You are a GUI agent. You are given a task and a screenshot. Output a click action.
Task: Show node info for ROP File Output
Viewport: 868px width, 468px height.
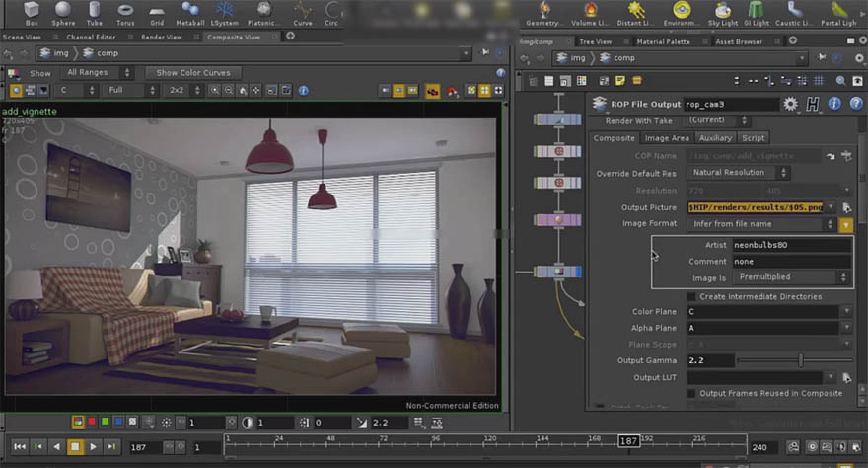pos(834,104)
